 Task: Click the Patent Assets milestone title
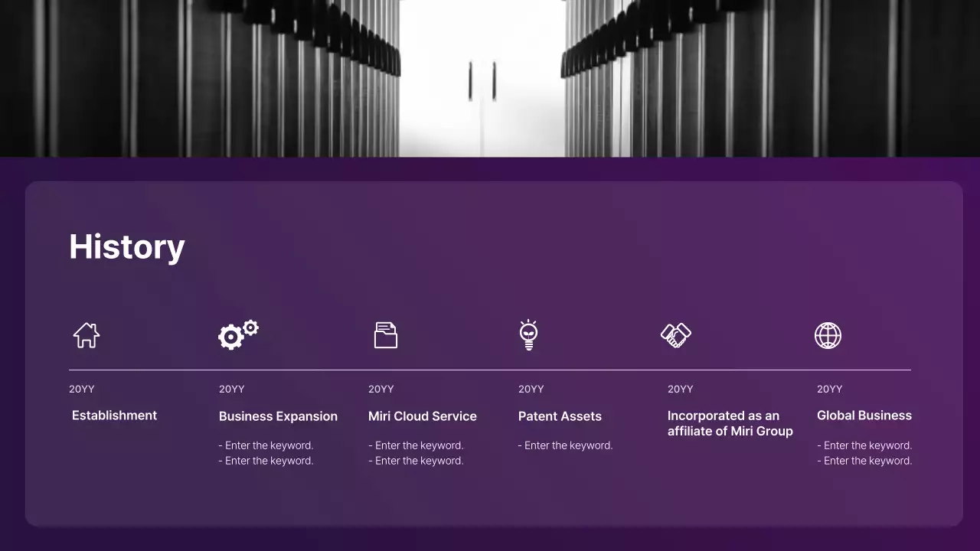pos(560,416)
